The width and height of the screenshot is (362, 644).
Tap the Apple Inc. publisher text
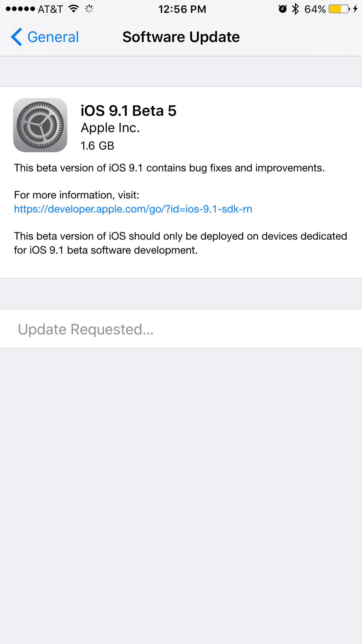click(110, 128)
